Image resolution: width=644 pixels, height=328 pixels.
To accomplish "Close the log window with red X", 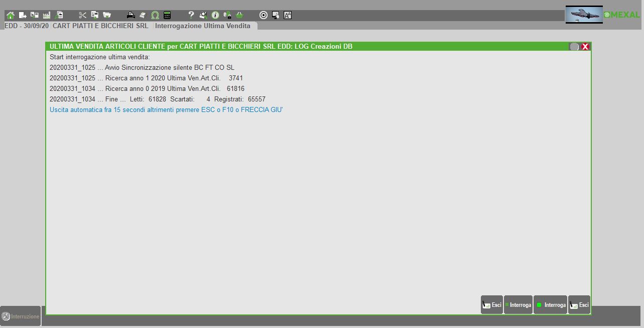I will coord(585,47).
